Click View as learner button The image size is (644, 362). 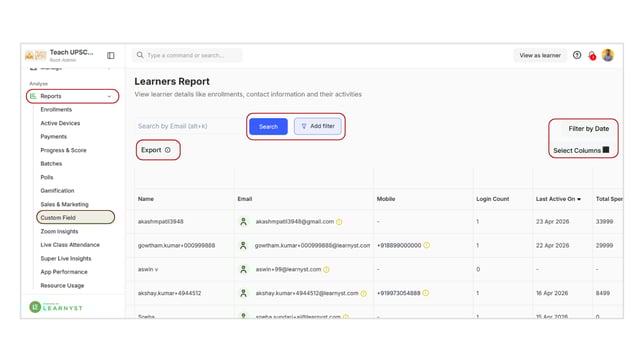coord(540,55)
